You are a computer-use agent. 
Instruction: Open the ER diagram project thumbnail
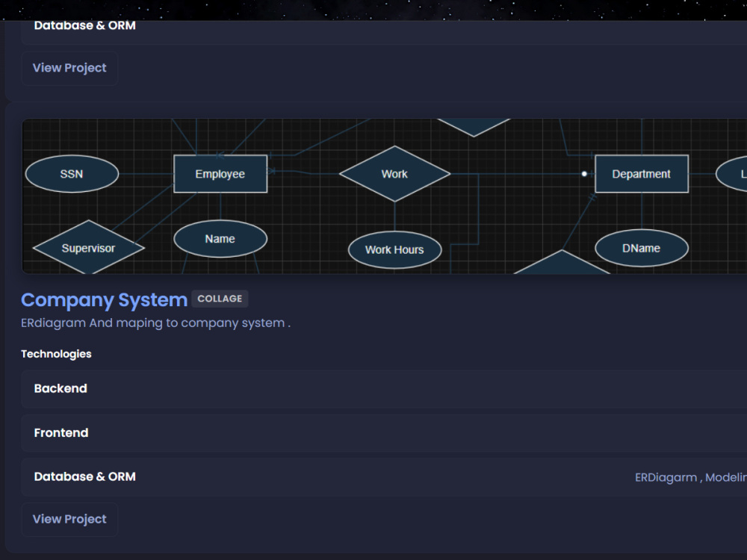385,196
